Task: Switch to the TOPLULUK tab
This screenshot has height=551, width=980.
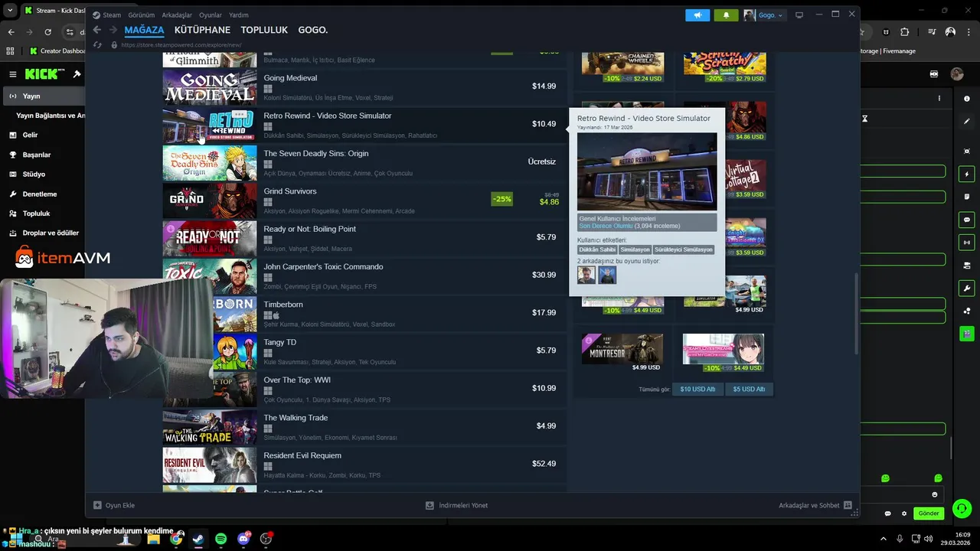Action: pos(264,30)
